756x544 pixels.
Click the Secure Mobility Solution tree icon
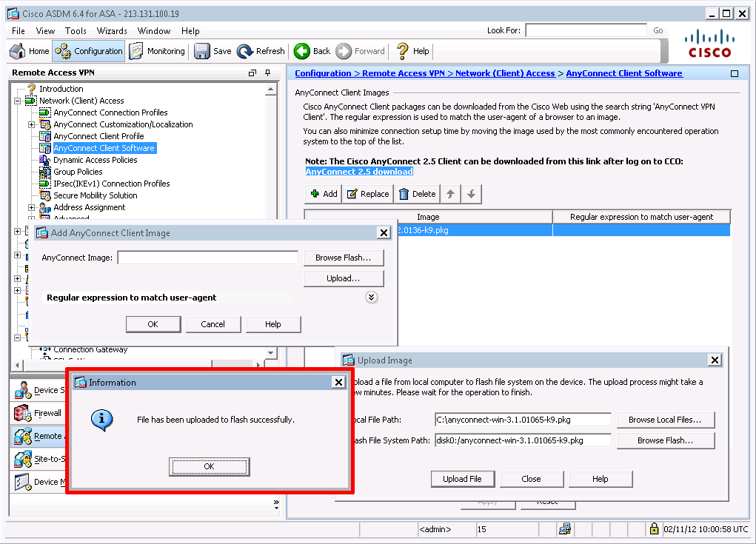(x=45, y=195)
